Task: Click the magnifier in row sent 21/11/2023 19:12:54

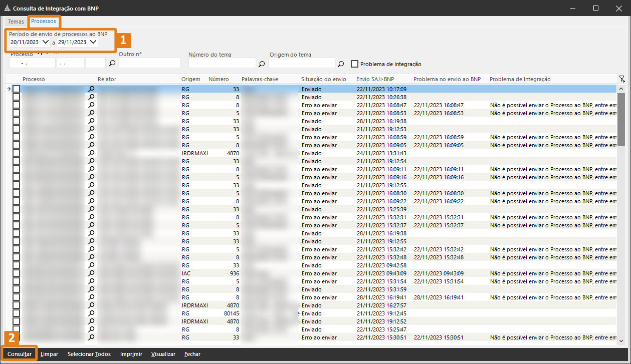Action: point(91,161)
